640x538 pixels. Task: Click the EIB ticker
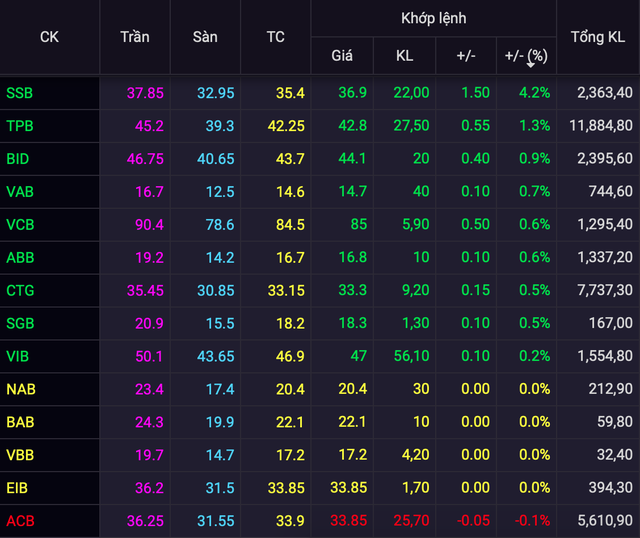[18, 488]
